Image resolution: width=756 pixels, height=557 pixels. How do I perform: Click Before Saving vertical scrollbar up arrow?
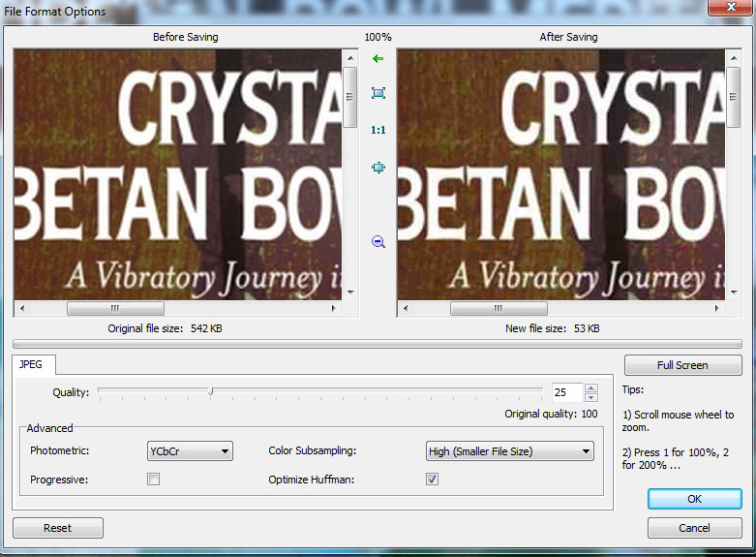(x=350, y=58)
